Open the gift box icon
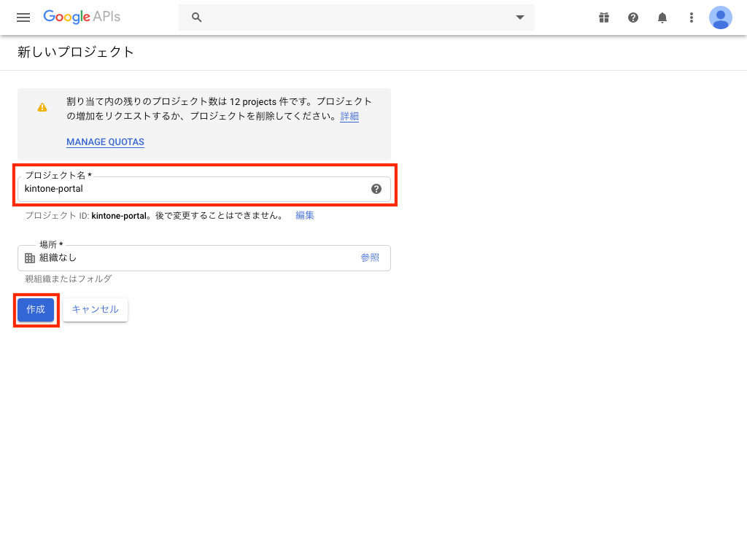This screenshot has height=560, width=747. click(x=604, y=17)
